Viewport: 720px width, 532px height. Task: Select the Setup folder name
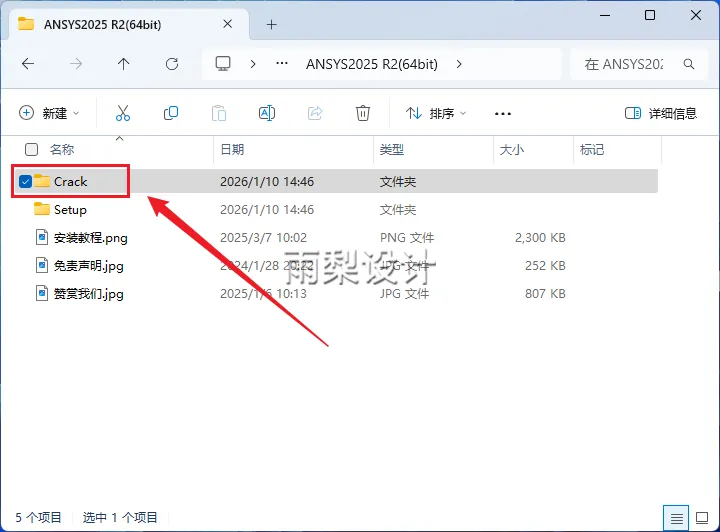click(x=70, y=210)
